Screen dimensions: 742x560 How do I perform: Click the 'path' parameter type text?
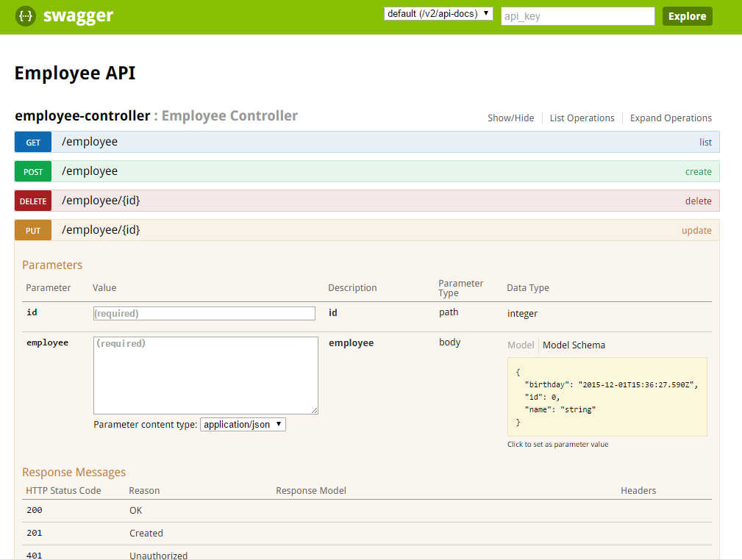pos(448,312)
